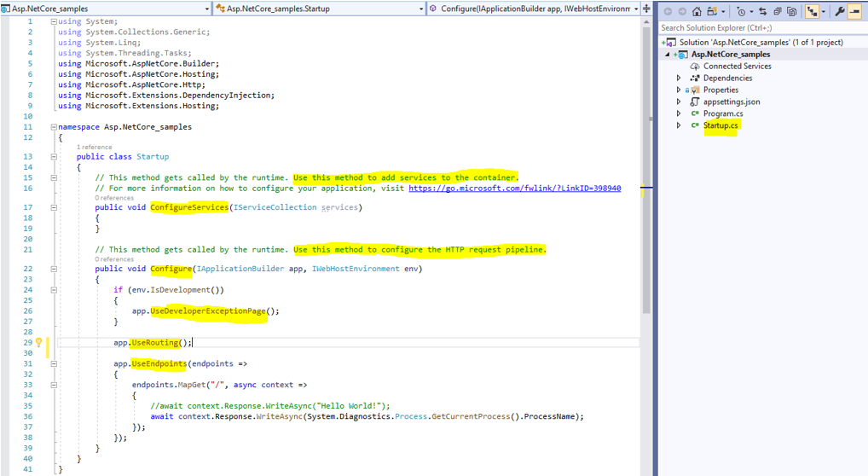This screenshot has width=868, height=476.
Task: Select 'Program.cs' in the tree
Action: click(723, 113)
